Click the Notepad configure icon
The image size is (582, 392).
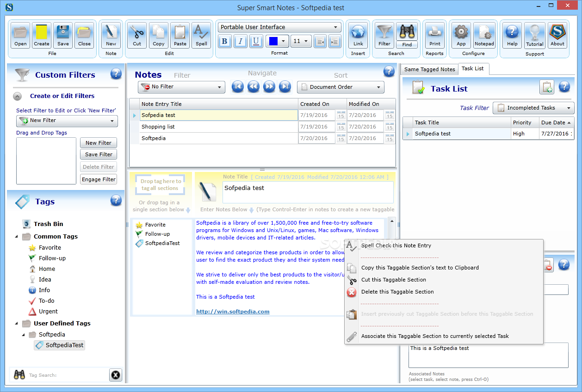[484, 35]
